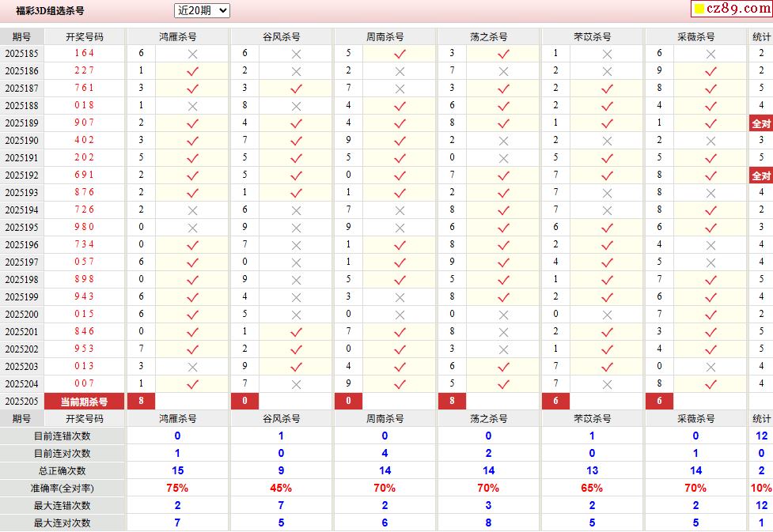Click the draw number 953
This screenshot has width=773, height=532.
point(85,349)
